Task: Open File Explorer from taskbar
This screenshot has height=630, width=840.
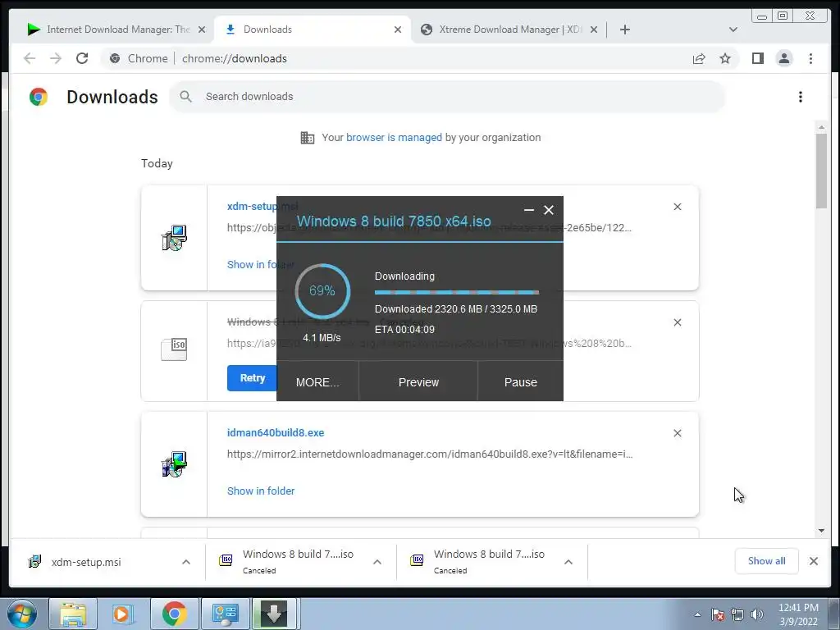Action: point(73,614)
